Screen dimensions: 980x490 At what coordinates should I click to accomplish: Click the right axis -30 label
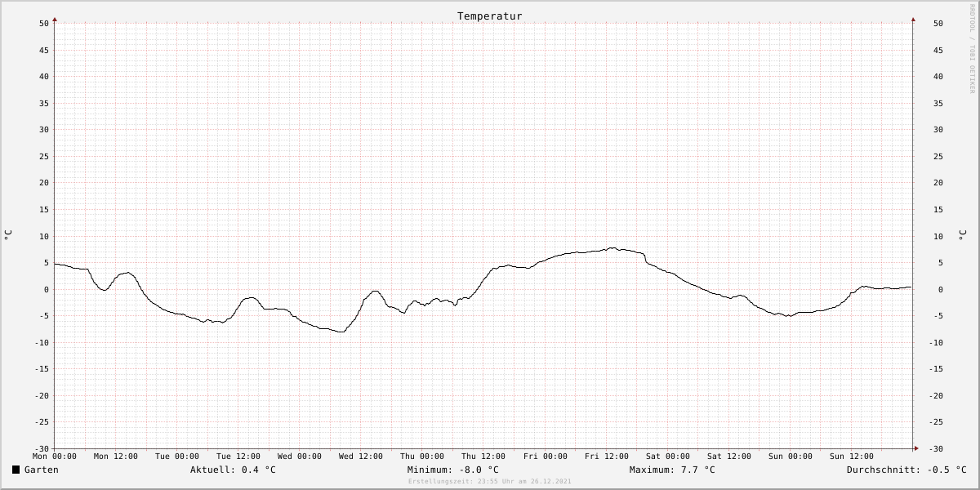(936, 448)
